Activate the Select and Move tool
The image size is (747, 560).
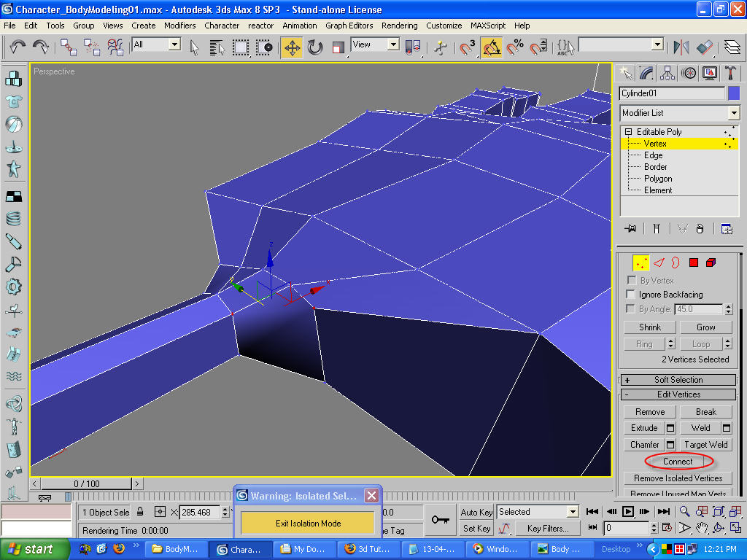(x=292, y=47)
